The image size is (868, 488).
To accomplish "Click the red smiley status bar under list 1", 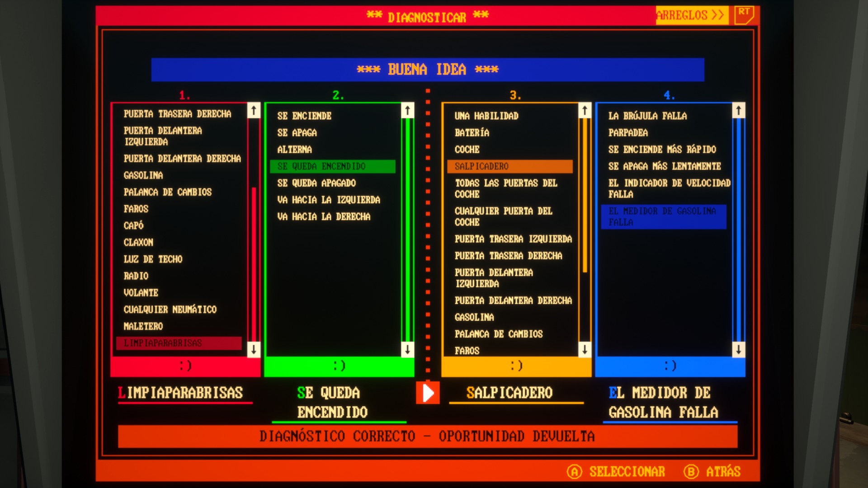I will 185,366.
